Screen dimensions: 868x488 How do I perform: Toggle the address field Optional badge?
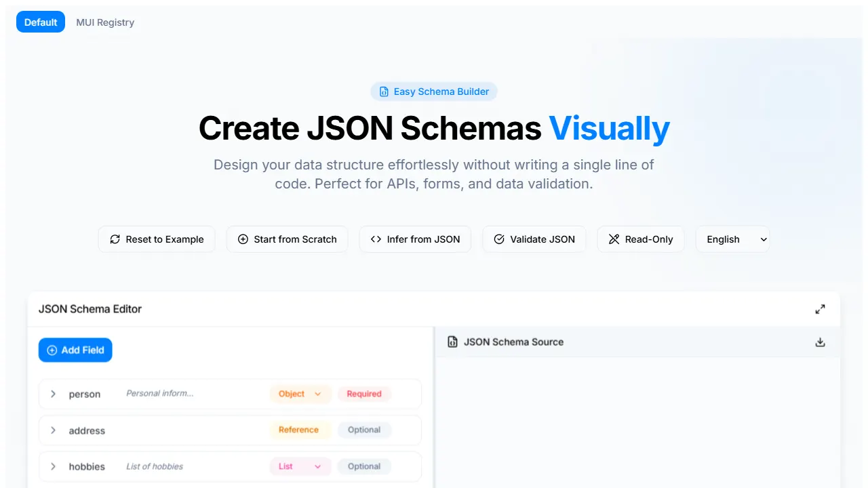click(x=364, y=430)
